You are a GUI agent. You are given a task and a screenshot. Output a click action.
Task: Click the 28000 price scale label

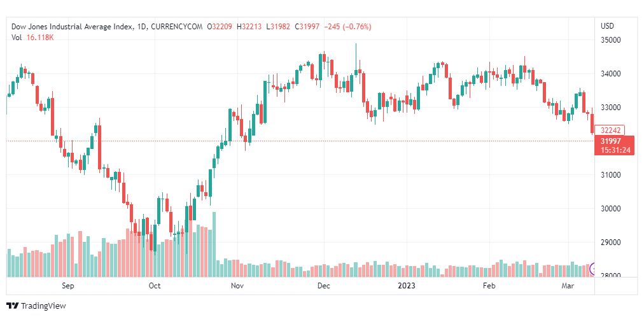coord(611,276)
